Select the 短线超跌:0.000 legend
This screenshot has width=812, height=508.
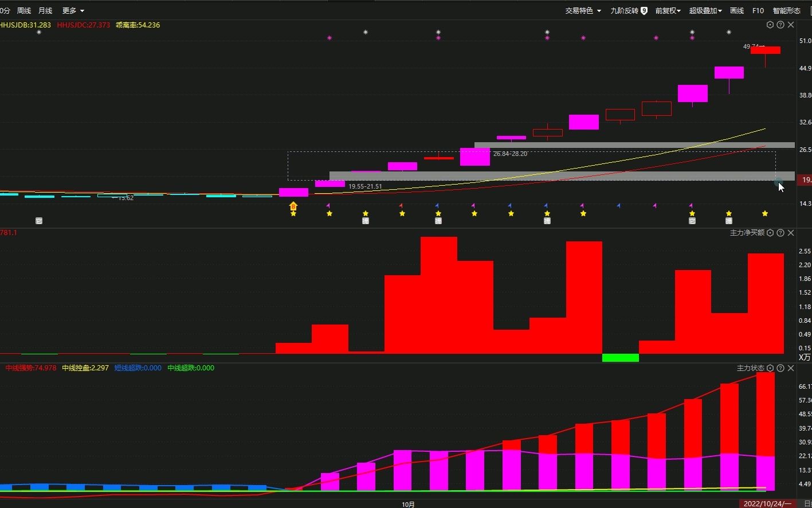point(138,368)
